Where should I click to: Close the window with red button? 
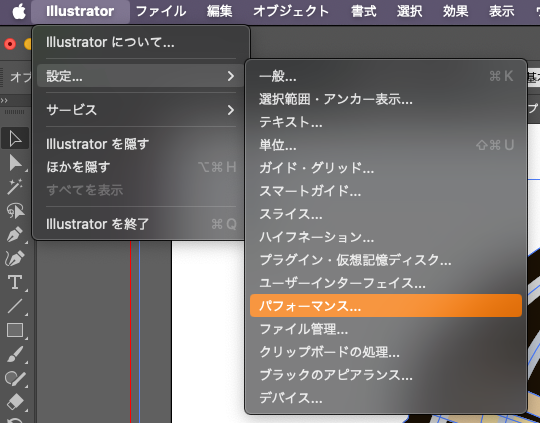tap(10, 44)
